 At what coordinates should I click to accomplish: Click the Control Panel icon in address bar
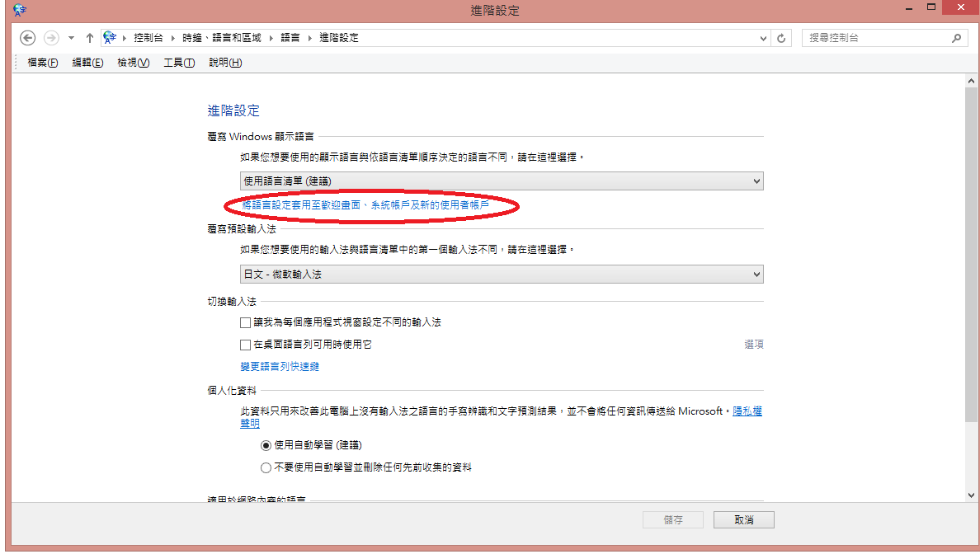point(109,38)
